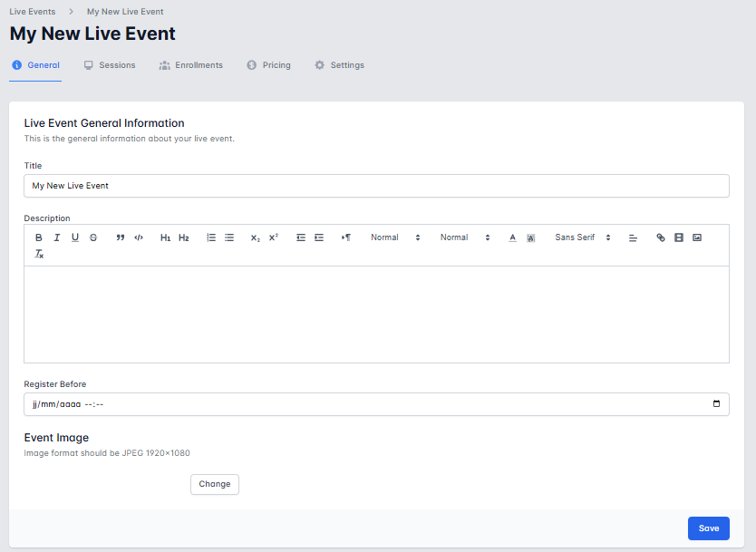
Task: Apply Heading 1 style
Action: 165,237
